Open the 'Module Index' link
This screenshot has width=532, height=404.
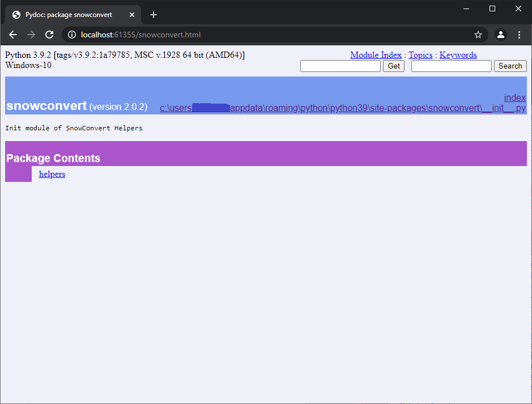tap(376, 55)
